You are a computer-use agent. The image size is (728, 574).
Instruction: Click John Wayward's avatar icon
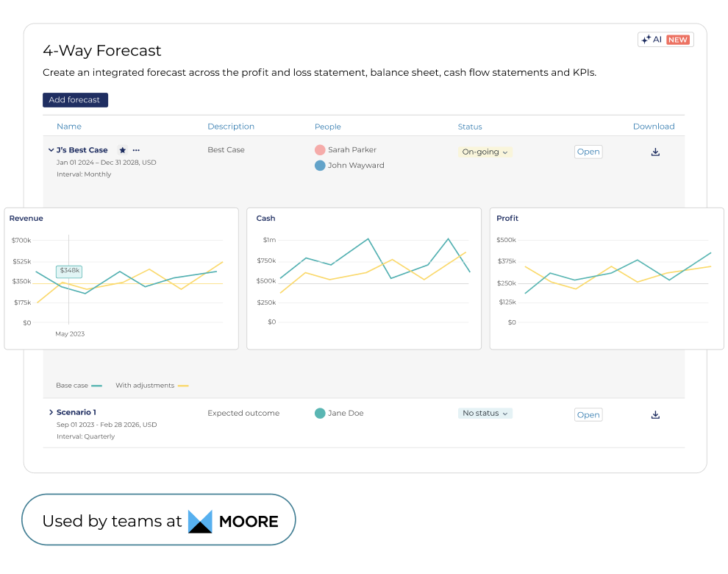point(319,165)
